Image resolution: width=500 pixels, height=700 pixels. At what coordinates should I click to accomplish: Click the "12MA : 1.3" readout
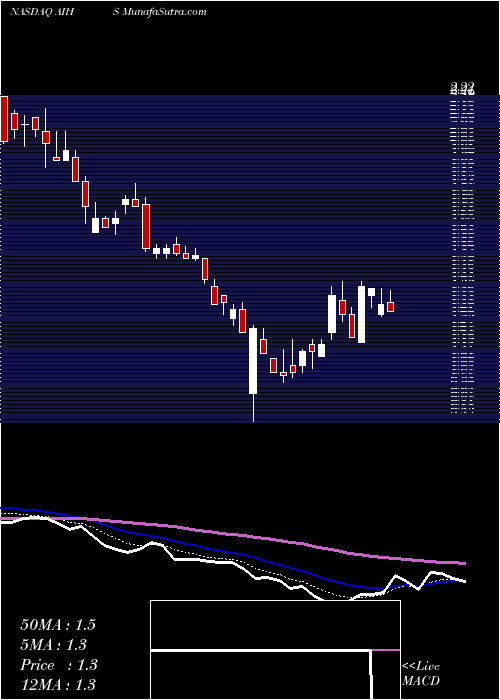pos(58,684)
